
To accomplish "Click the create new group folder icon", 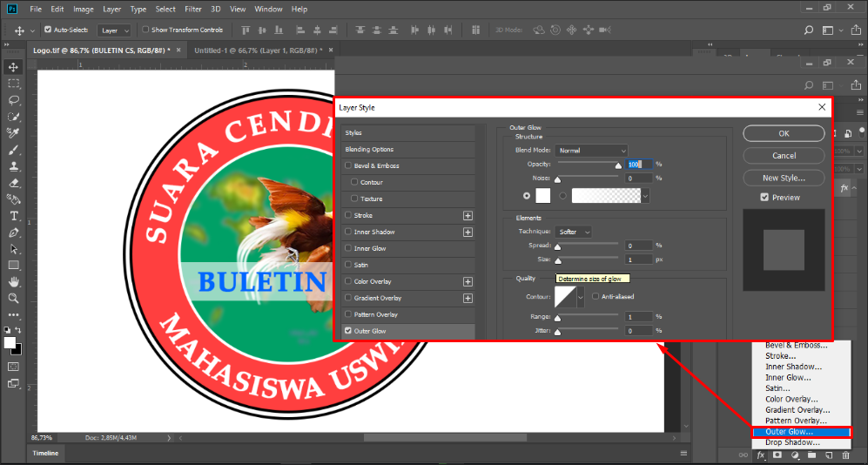I will pyautogui.click(x=811, y=455).
